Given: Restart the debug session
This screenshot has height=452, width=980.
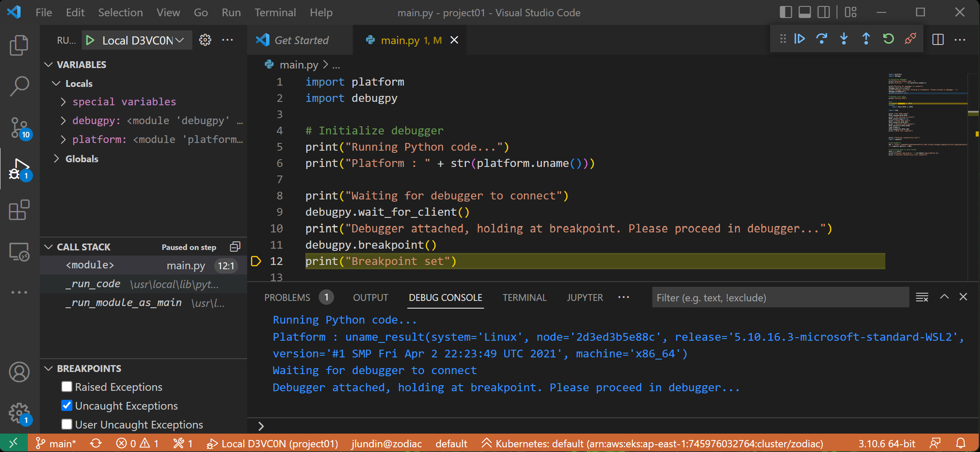Looking at the screenshot, I should tap(888, 39).
